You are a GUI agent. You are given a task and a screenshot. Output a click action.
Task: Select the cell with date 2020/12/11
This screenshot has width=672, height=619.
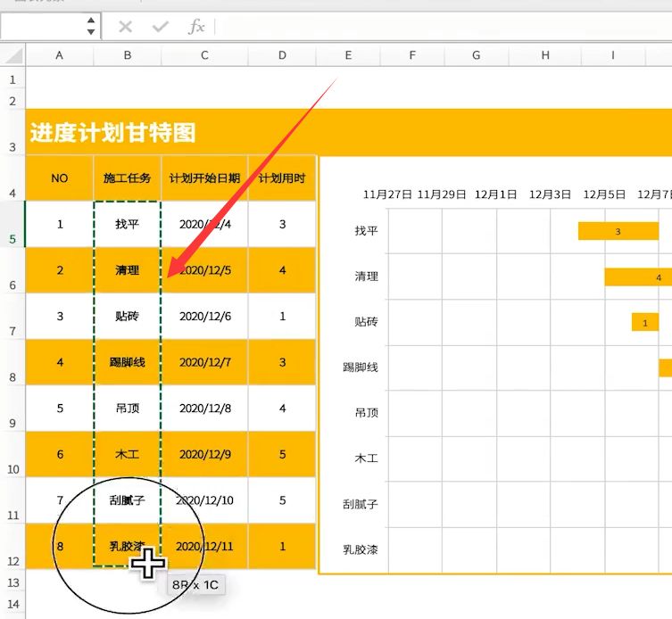pyautogui.click(x=204, y=546)
